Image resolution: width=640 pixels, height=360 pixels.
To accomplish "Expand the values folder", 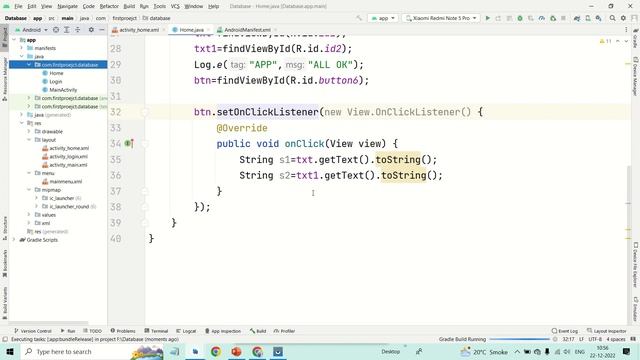I will (29, 215).
